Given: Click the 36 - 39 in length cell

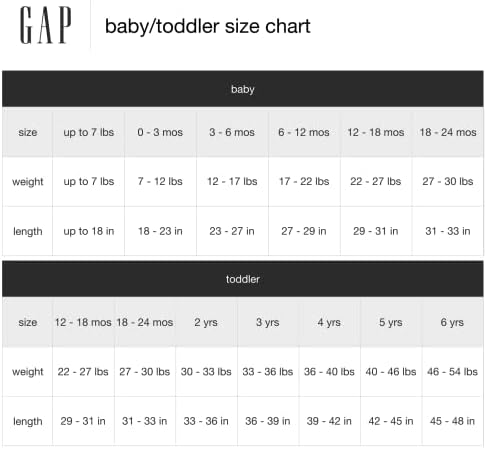Looking at the screenshot, I should click(x=268, y=421).
